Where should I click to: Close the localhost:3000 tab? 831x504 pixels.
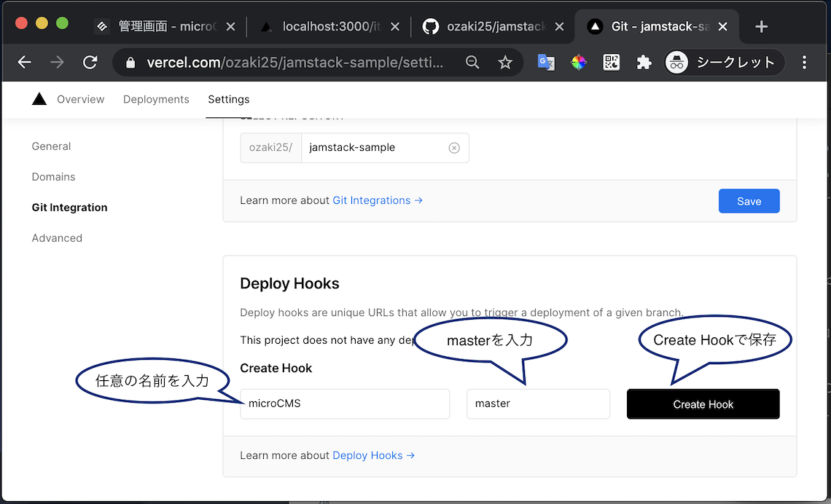pyautogui.click(x=395, y=26)
